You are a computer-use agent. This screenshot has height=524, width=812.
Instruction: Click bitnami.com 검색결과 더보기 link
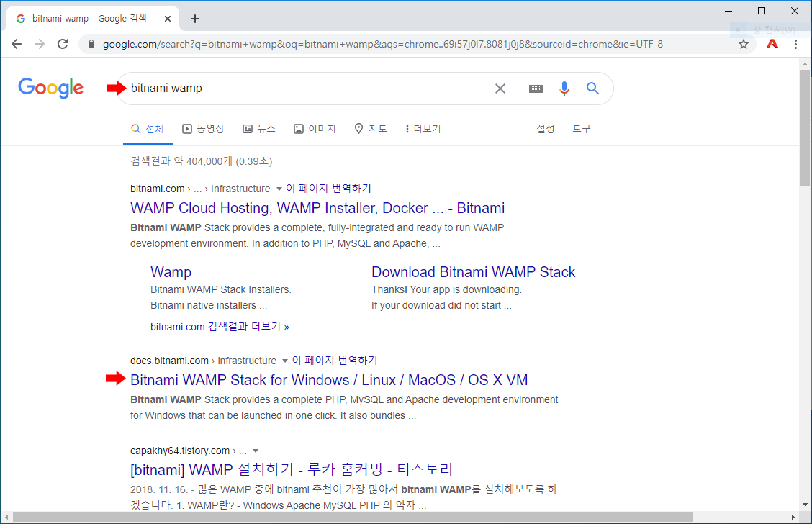click(x=220, y=327)
